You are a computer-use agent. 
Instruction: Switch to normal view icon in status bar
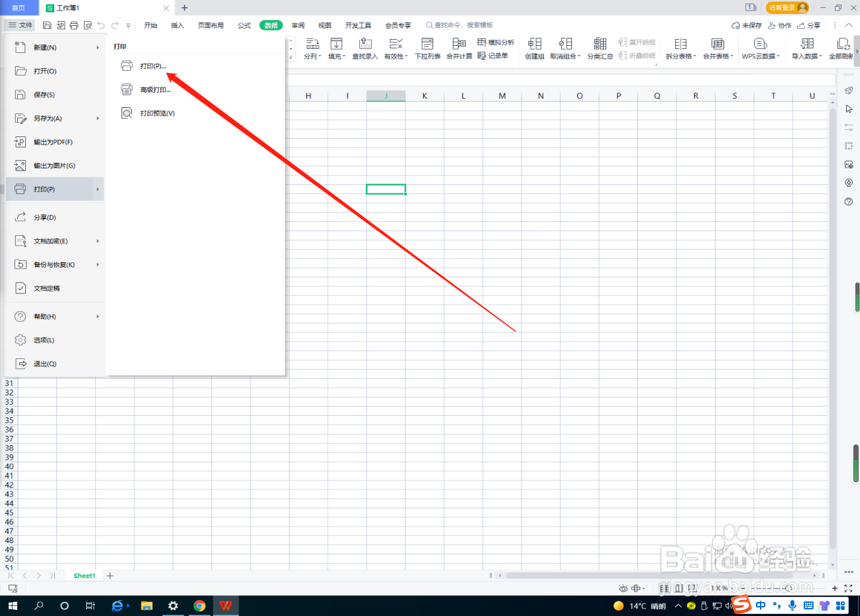(x=665, y=588)
